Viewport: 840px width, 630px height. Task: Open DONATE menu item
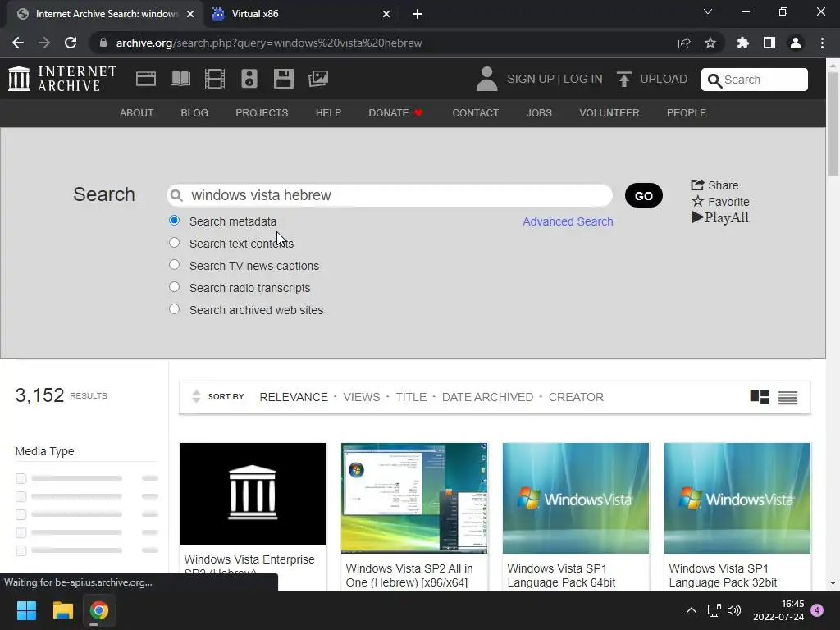(x=396, y=113)
